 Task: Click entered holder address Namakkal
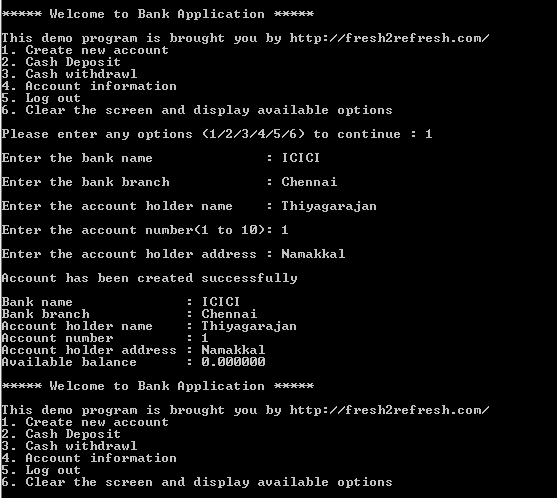click(x=313, y=254)
